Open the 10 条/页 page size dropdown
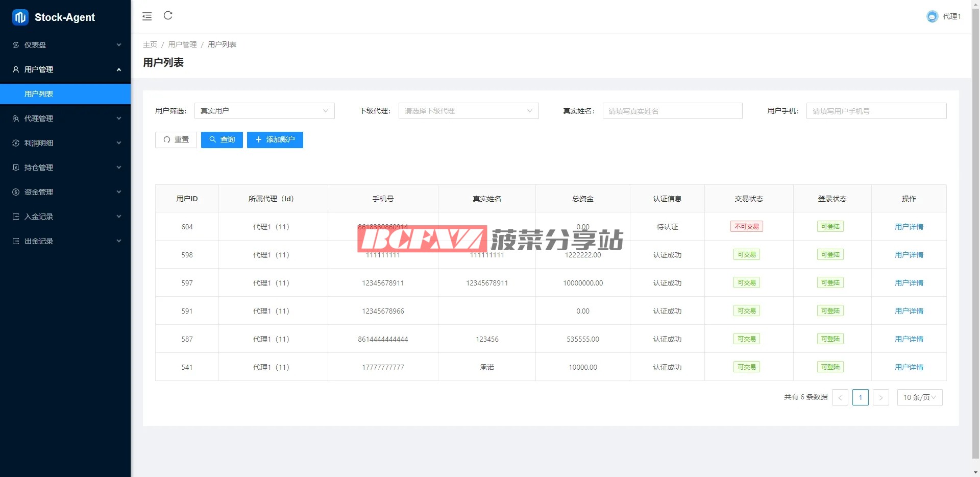The width and height of the screenshot is (980, 477). point(919,397)
